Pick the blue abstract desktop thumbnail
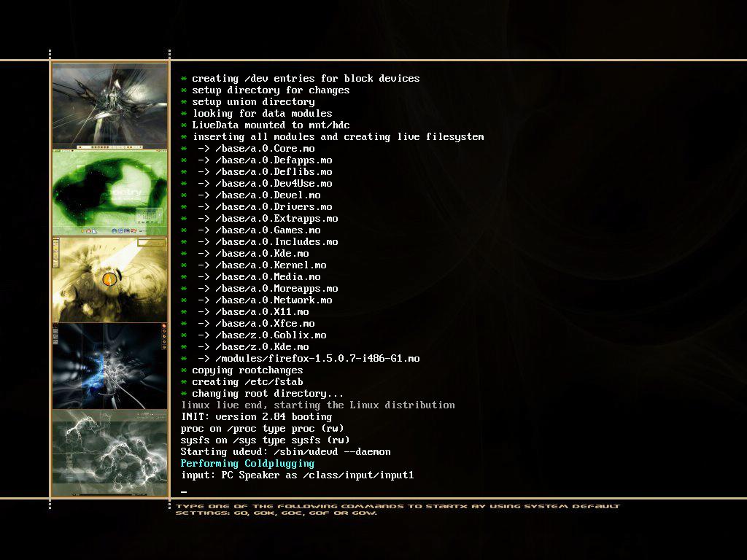Screen dimensions: 747x560 [x=110, y=366]
